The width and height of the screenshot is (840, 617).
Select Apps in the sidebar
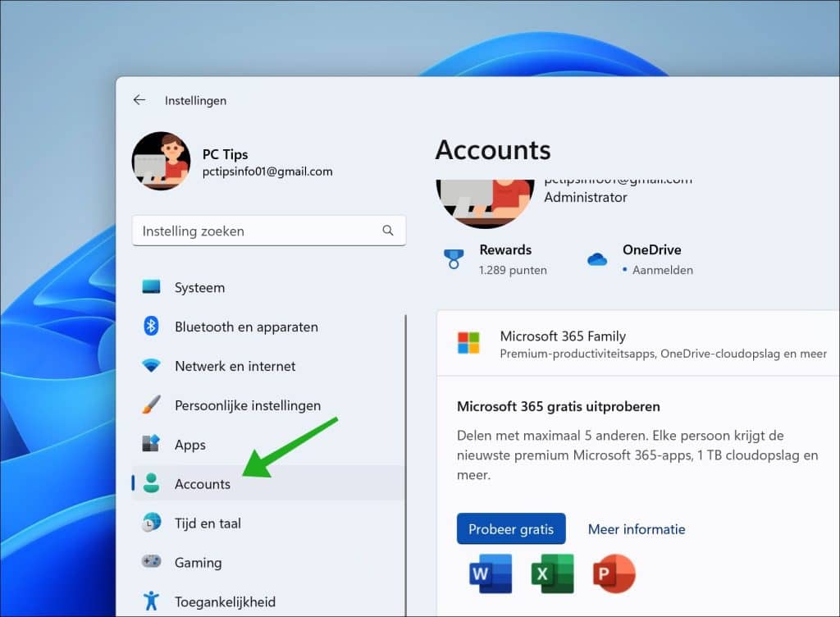coord(268,445)
